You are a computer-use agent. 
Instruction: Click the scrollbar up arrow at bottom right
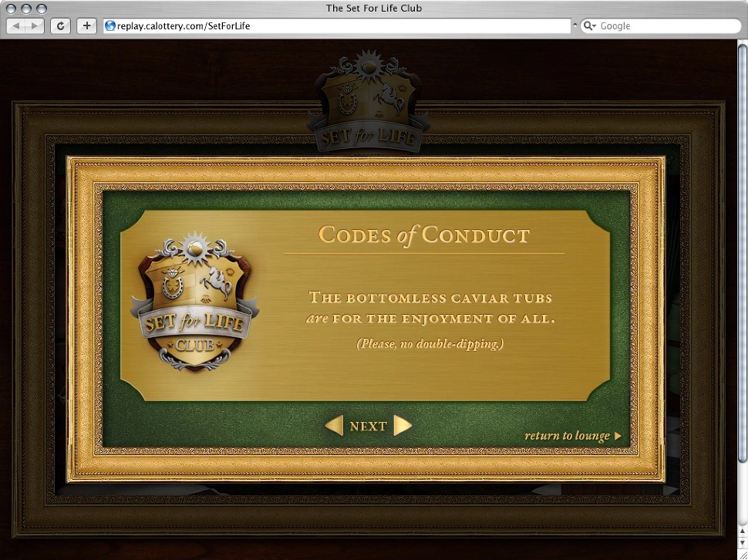[743, 531]
